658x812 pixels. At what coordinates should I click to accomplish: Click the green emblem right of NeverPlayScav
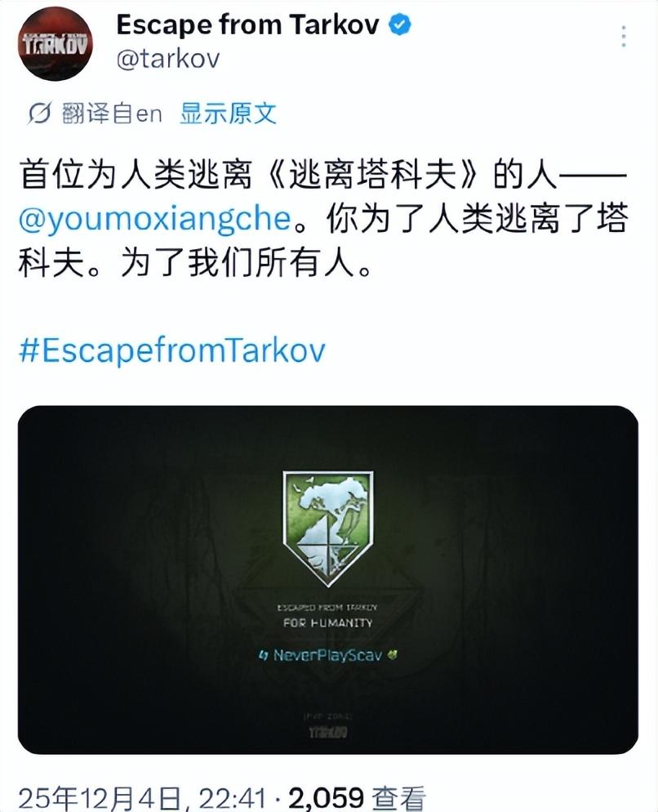point(393,654)
